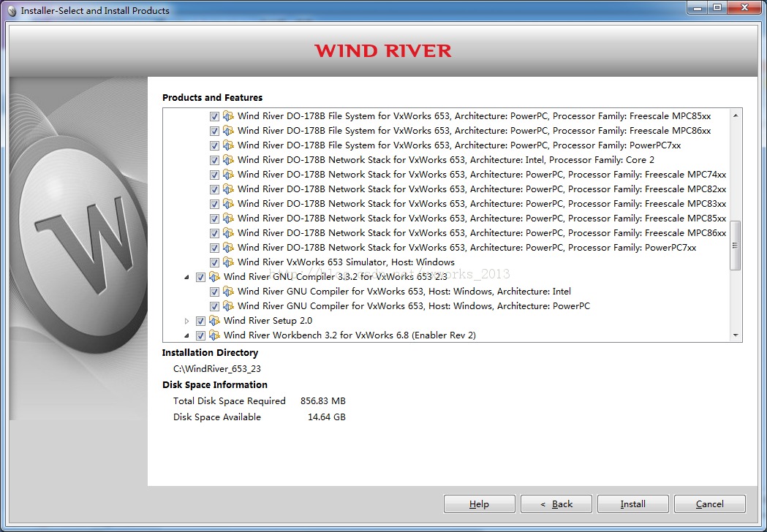This screenshot has height=532, width=767.
Task: Uncheck Network Stack Freescale MPC82xx checkbox
Action: (x=214, y=189)
